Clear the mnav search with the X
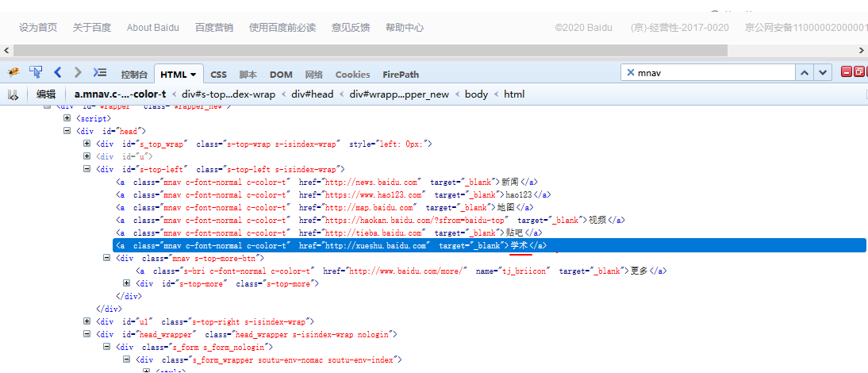 [630, 72]
